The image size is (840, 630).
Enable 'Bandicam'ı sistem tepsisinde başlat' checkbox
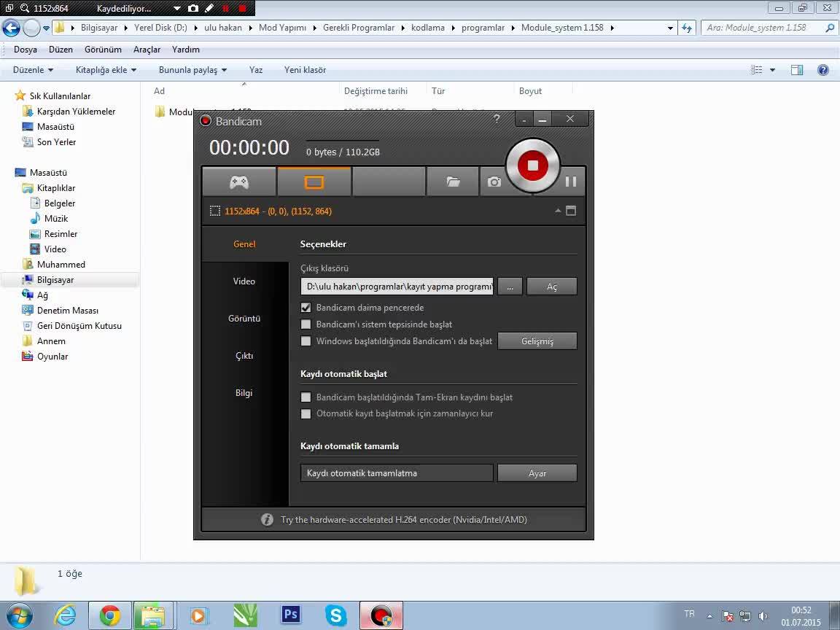coord(306,324)
